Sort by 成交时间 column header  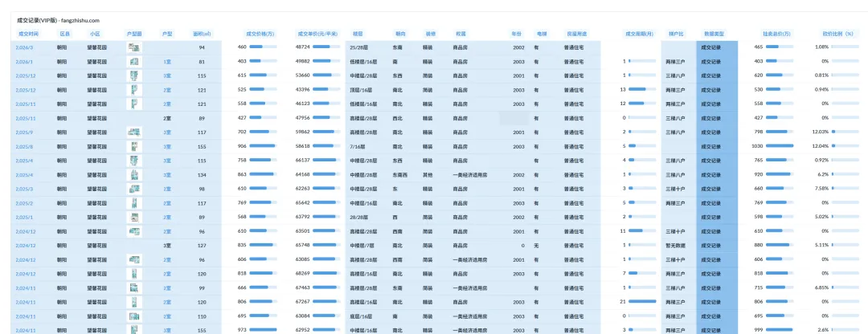pos(28,34)
